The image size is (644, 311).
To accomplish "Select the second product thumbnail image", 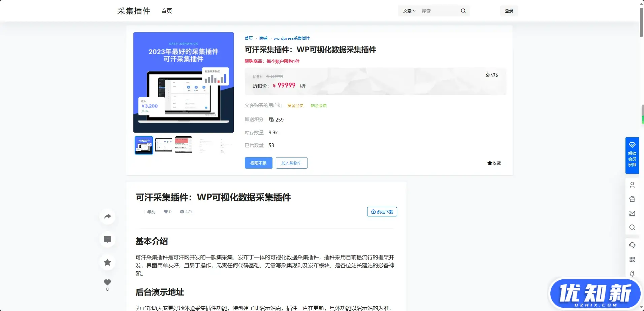I will [x=163, y=145].
